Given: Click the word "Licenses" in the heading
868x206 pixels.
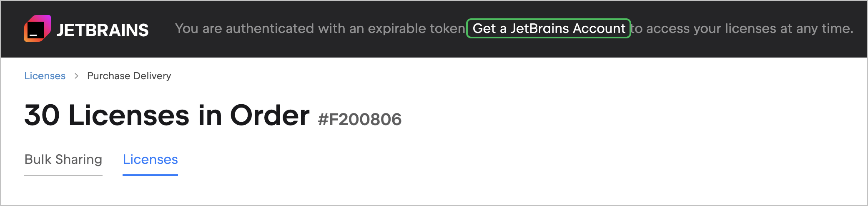Looking at the screenshot, I should coord(128,115).
